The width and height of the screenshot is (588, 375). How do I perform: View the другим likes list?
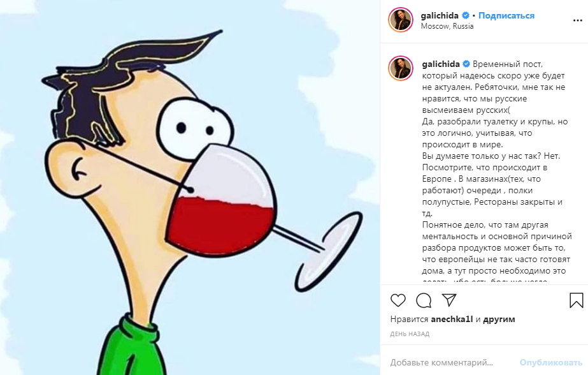[499, 320]
